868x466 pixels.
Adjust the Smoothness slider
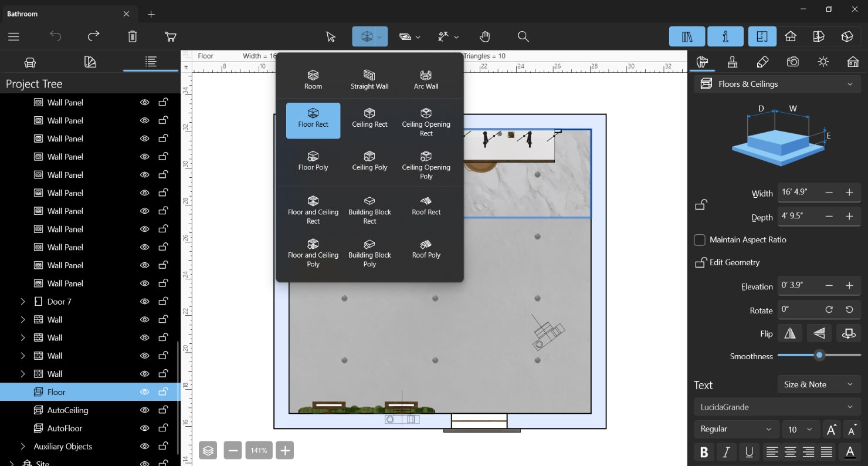[x=819, y=355]
